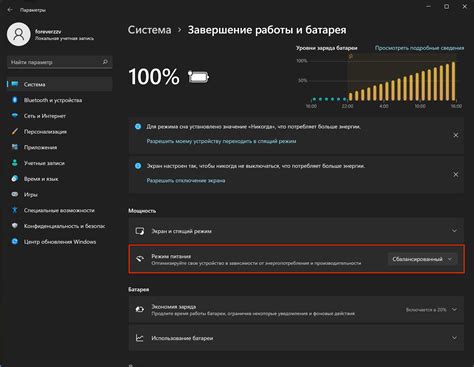Go to Bluetooth и устройства

pos(60,100)
